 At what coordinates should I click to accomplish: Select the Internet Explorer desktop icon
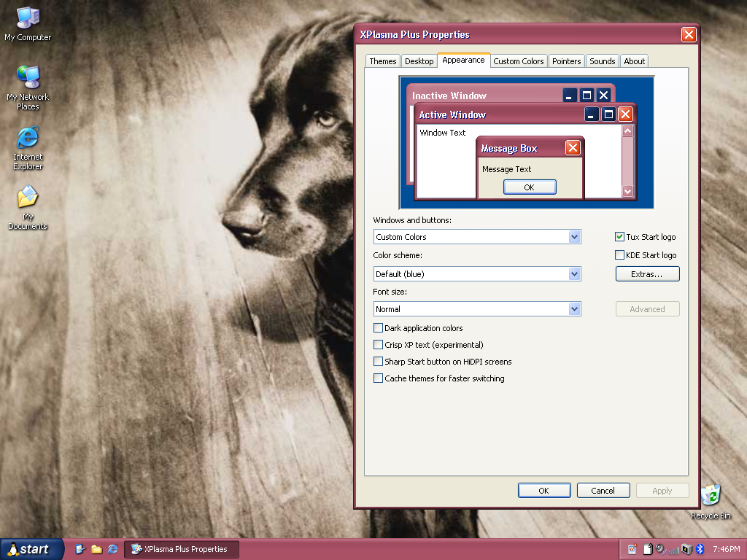[x=28, y=147]
